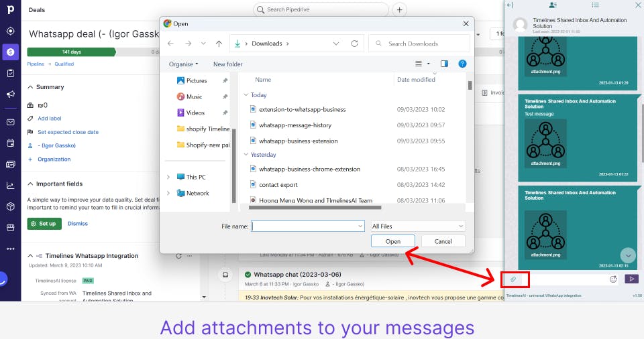Click the Open button in dialog
The width and height of the screenshot is (644, 339).
click(393, 241)
